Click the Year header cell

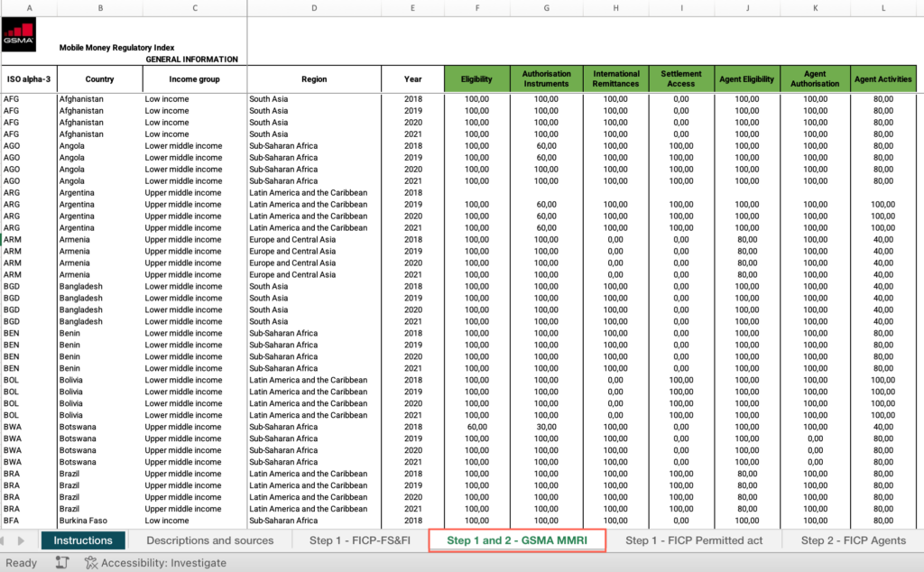[412, 78]
